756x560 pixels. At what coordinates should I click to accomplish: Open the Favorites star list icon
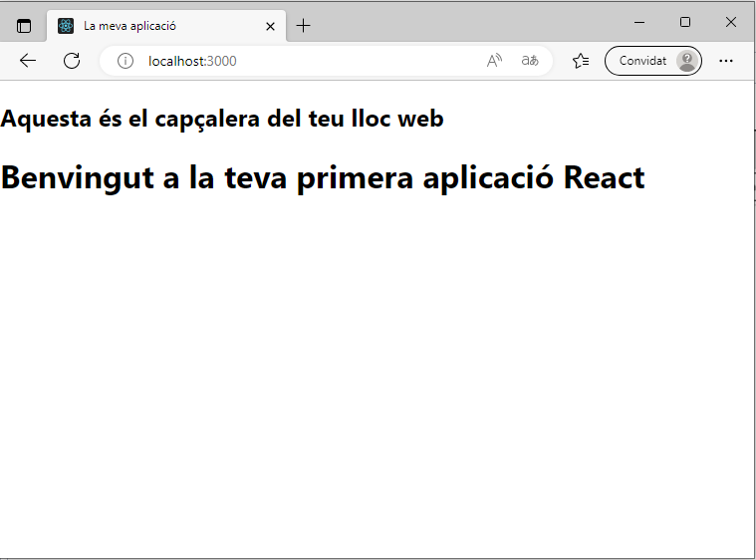pos(581,61)
